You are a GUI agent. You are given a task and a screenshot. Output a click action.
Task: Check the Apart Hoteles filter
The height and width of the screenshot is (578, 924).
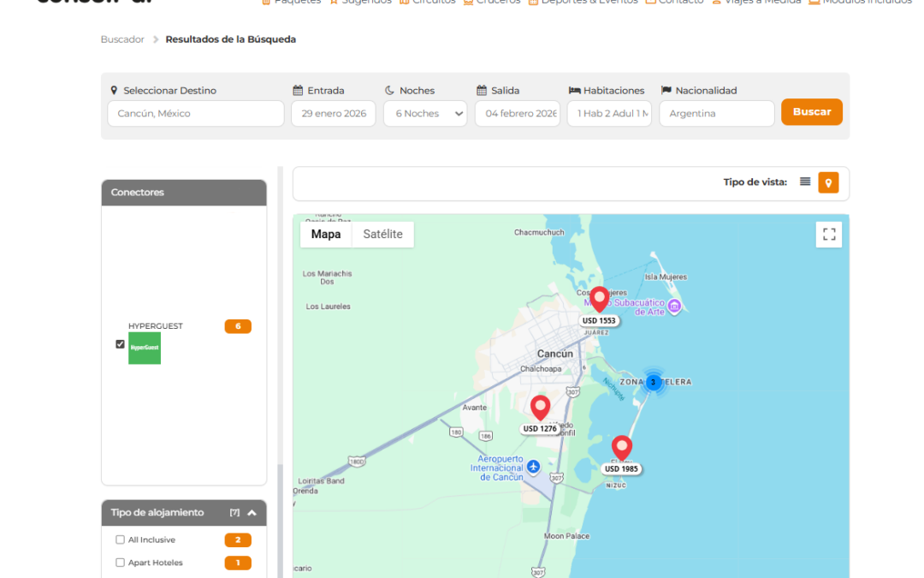click(120, 563)
